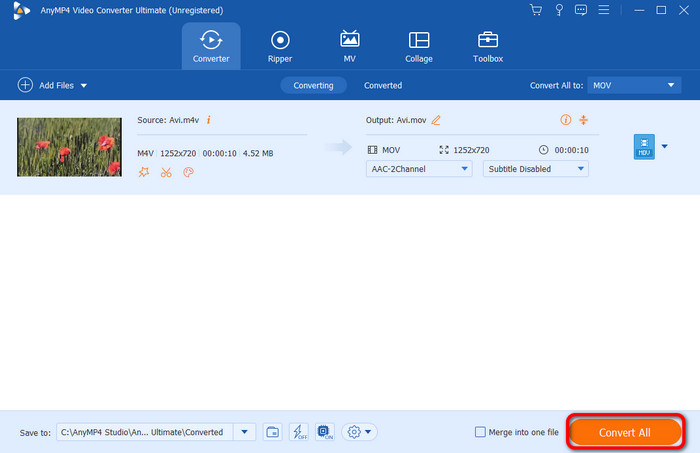Switch to the Collage tab
The width and height of the screenshot is (700, 453).
419,46
